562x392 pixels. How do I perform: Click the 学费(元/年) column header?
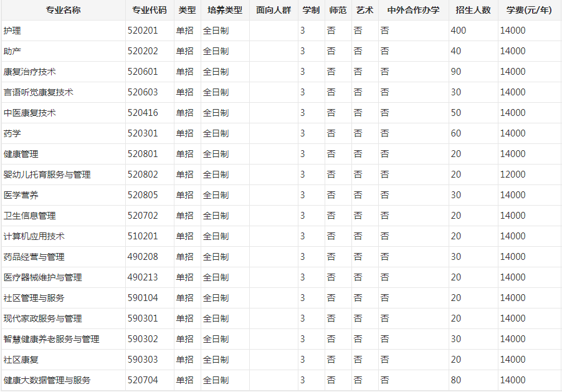click(529, 10)
